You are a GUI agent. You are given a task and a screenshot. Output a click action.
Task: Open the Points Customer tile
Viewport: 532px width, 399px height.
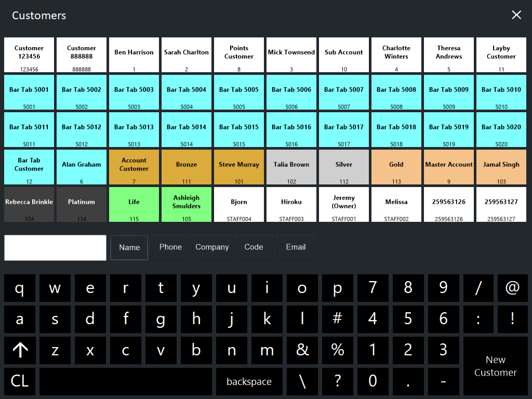[239, 55]
